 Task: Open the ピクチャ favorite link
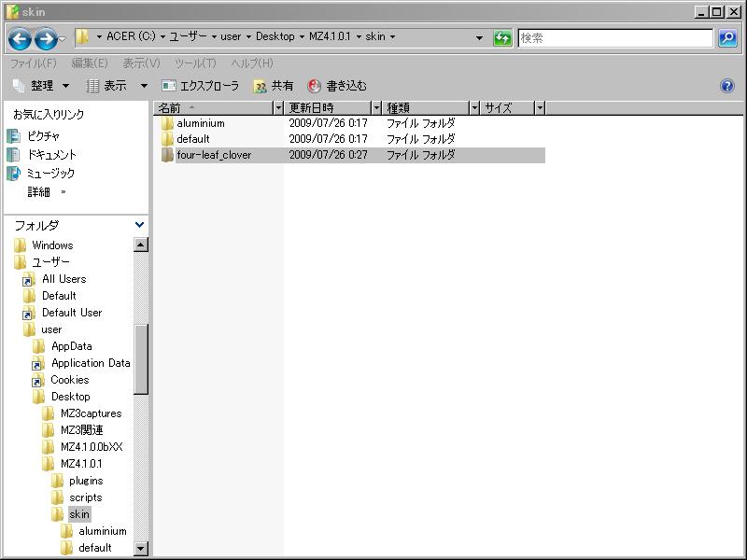click(43, 136)
